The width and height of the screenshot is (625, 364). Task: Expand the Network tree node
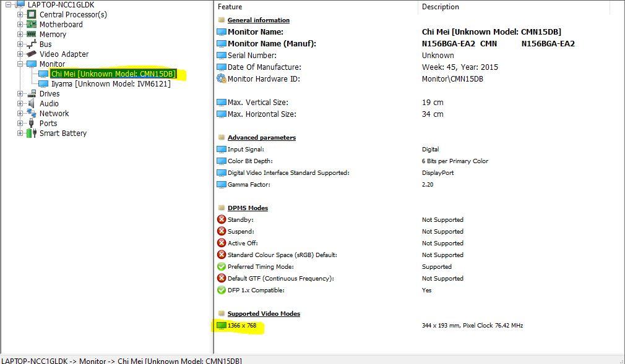[x=20, y=114]
